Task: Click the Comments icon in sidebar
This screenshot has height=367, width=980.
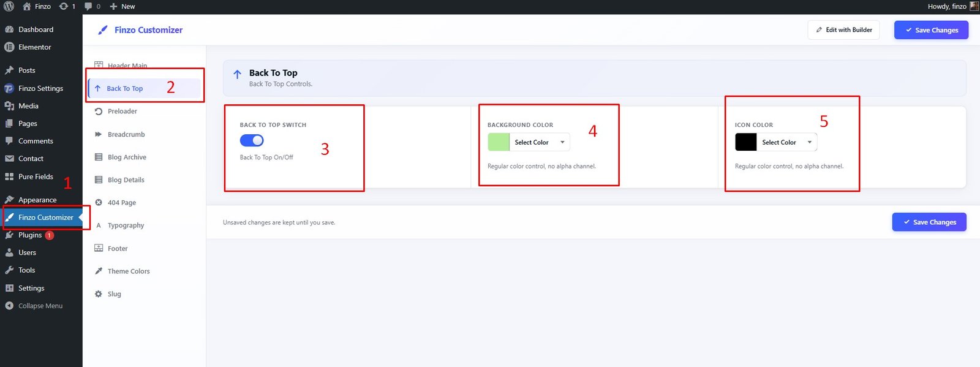Action: point(9,141)
